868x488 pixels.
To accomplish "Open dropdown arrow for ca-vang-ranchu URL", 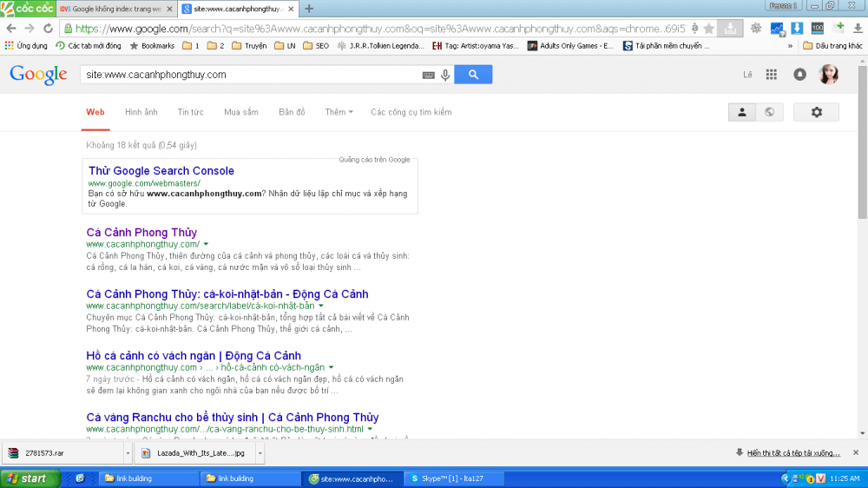I will 370,429.
